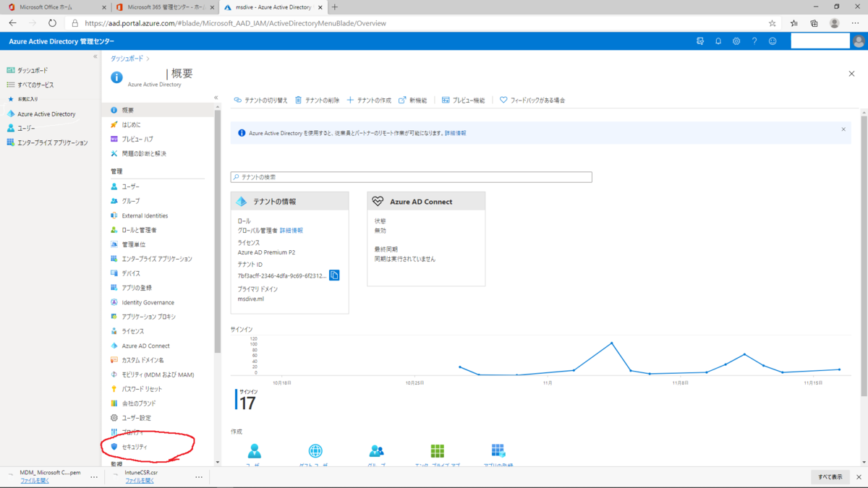The width and height of the screenshot is (868, 488).
Task: Click 新機能 toolbar command
Action: pos(413,100)
